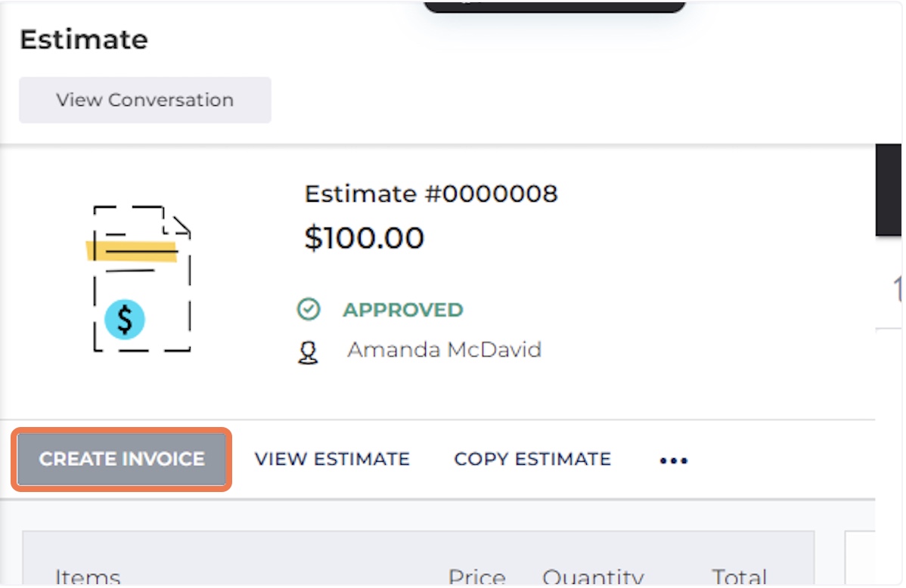Viewport: 906px width, 588px height.
Task: Open client Amanda McDavid
Action: pos(444,350)
